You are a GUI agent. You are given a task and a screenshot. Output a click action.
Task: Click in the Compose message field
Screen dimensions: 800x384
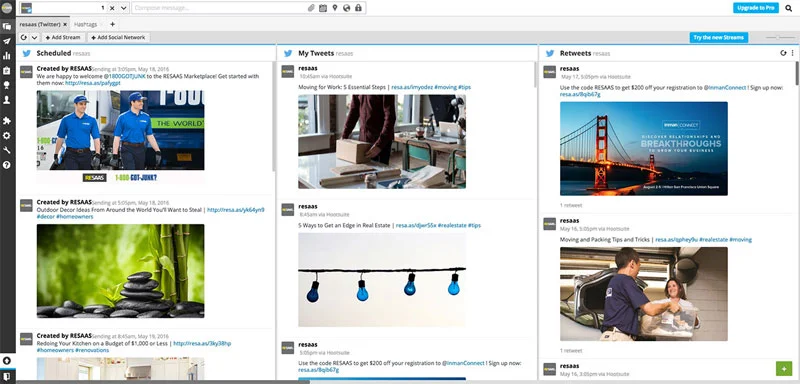pos(219,8)
